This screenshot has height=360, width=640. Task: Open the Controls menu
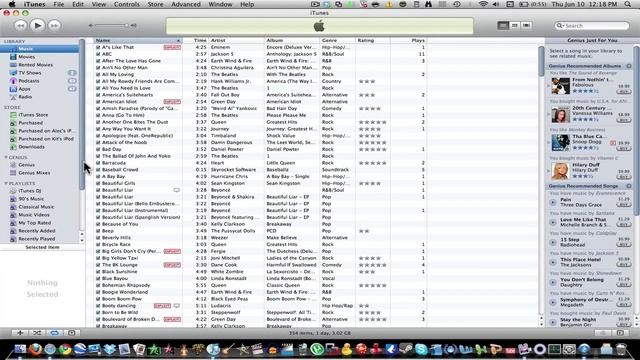pos(127,4)
